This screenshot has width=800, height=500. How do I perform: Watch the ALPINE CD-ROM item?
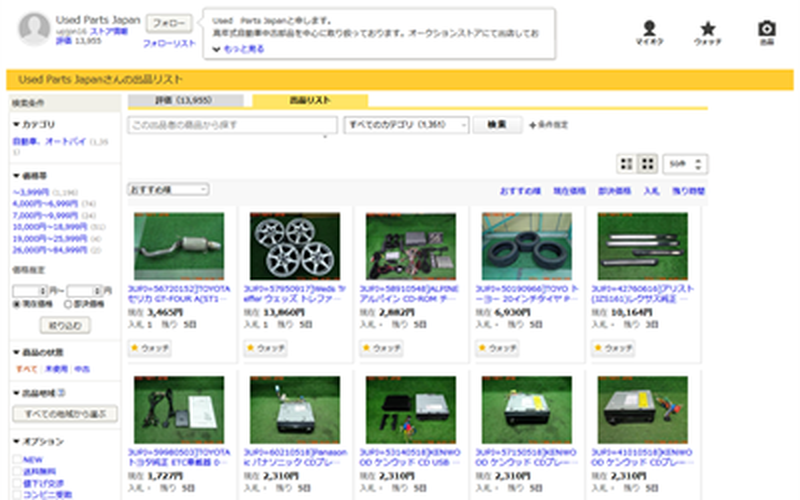[x=381, y=348]
